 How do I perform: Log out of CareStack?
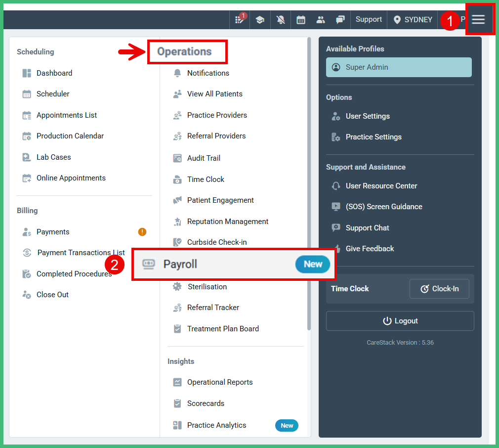pyautogui.click(x=400, y=321)
